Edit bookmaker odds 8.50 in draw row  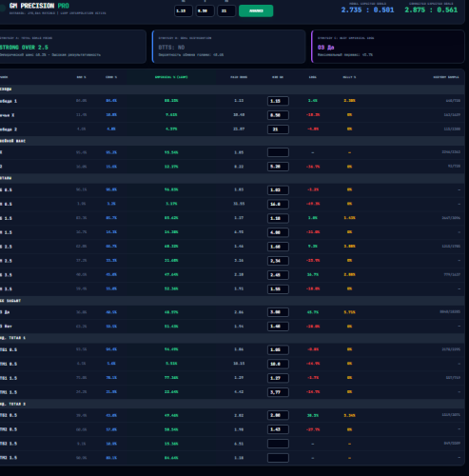pos(278,115)
